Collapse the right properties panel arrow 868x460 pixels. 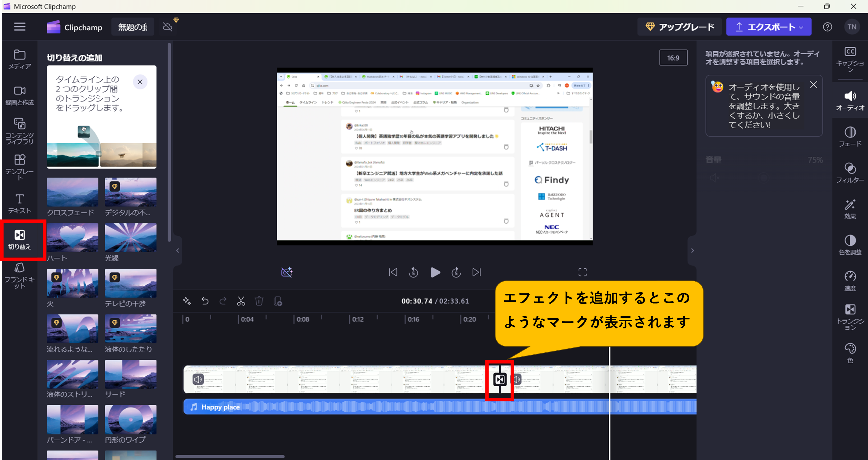click(692, 250)
